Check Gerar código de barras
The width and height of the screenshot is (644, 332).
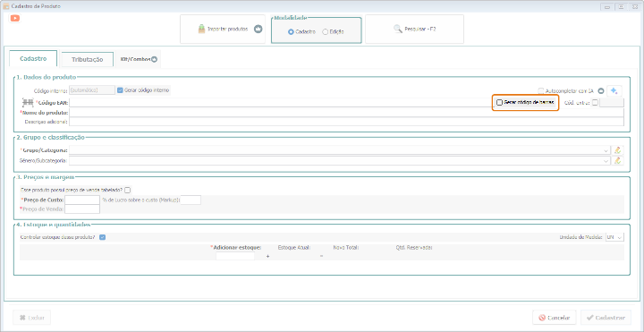[499, 102]
